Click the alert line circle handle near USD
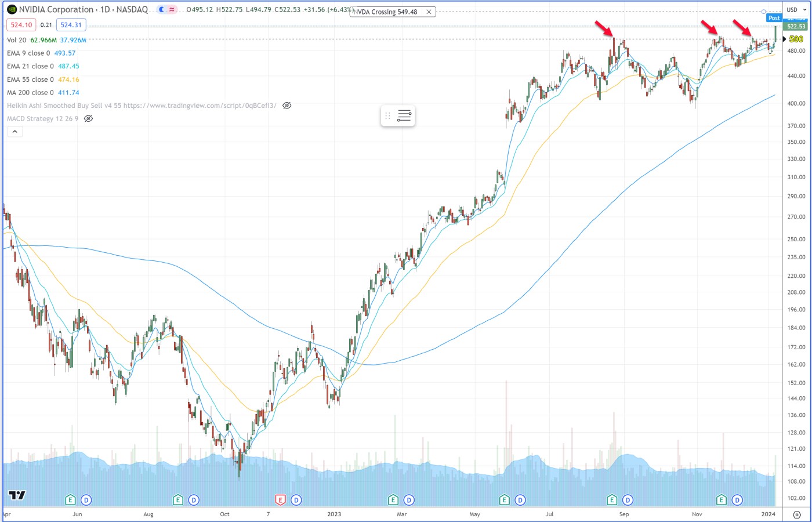The height and width of the screenshot is (522, 812). (764, 12)
